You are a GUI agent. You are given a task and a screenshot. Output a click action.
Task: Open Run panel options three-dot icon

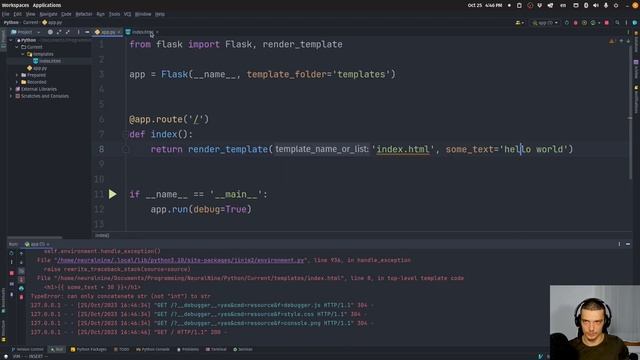point(619,244)
